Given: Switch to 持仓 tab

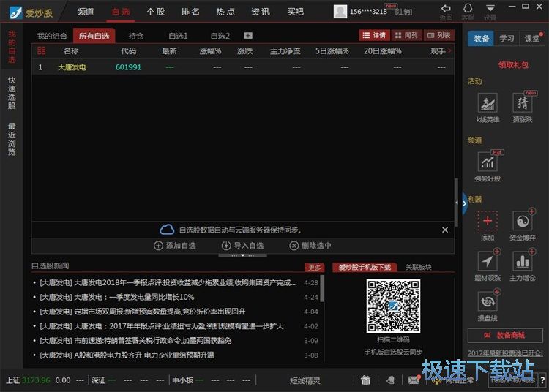Looking at the screenshot, I should pos(136,36).
